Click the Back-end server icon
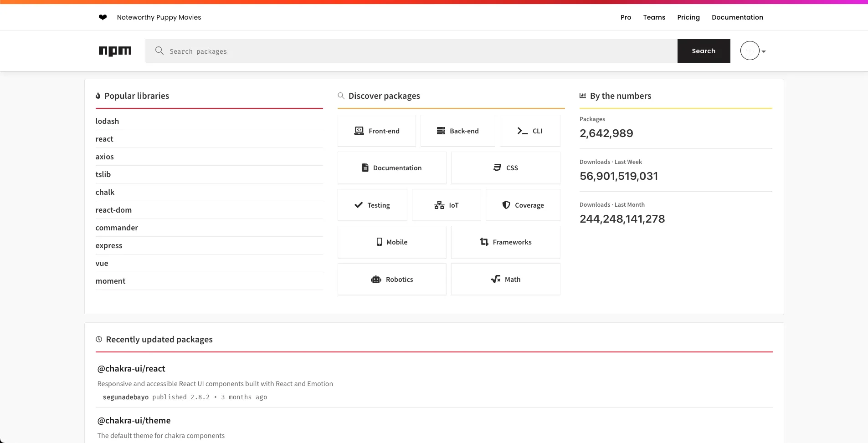 pos(441,131)
